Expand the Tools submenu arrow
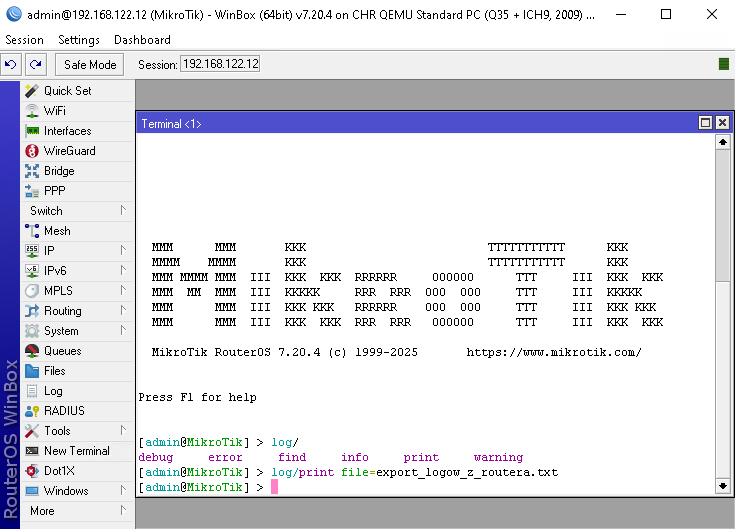Viewport: 735px width, 529px height. pyautogui.click(x=123, y=431)
